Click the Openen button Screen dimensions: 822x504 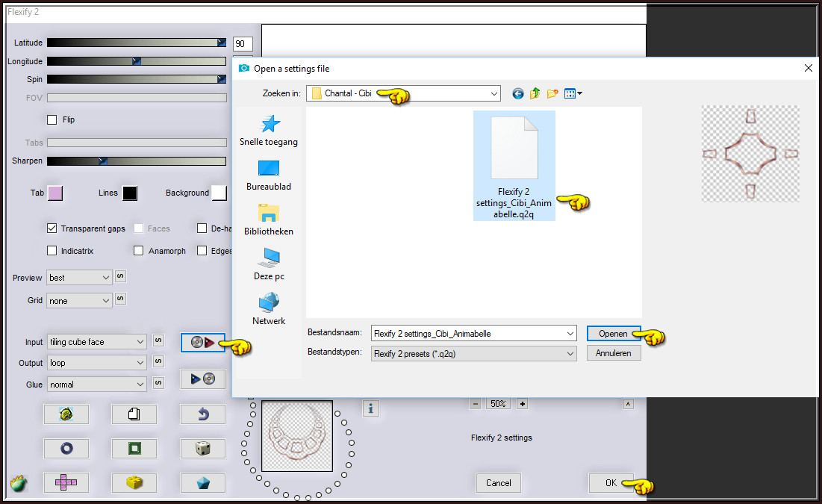pos(614,334)
